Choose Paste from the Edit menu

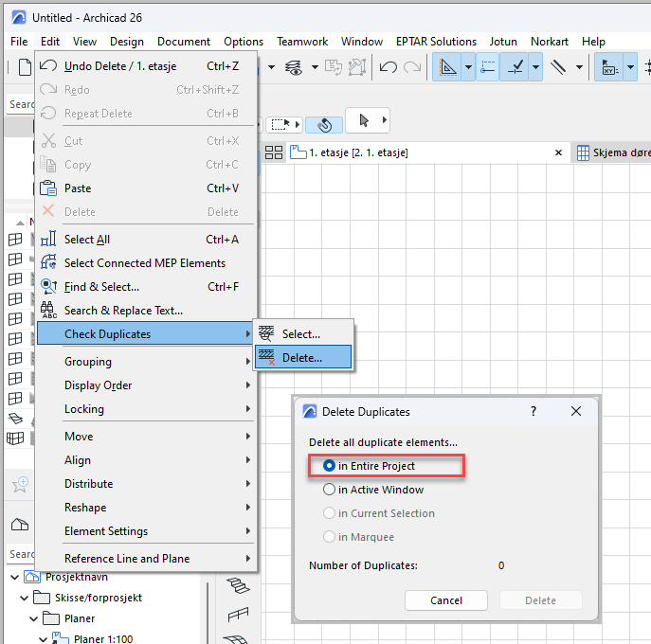(x=146, y=188)
